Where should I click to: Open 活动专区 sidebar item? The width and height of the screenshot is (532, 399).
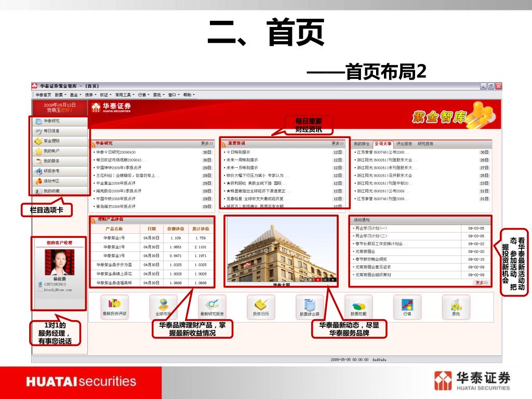point(60,181)
